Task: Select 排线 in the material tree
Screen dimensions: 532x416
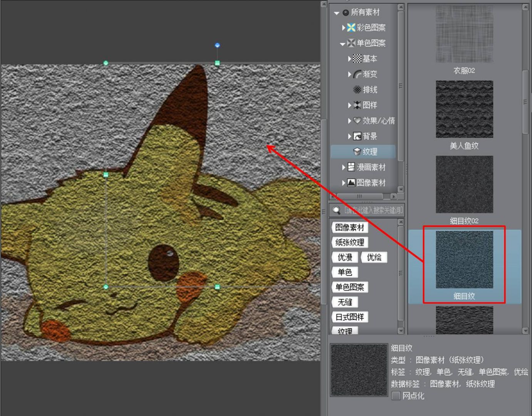Action: (370, 90)
